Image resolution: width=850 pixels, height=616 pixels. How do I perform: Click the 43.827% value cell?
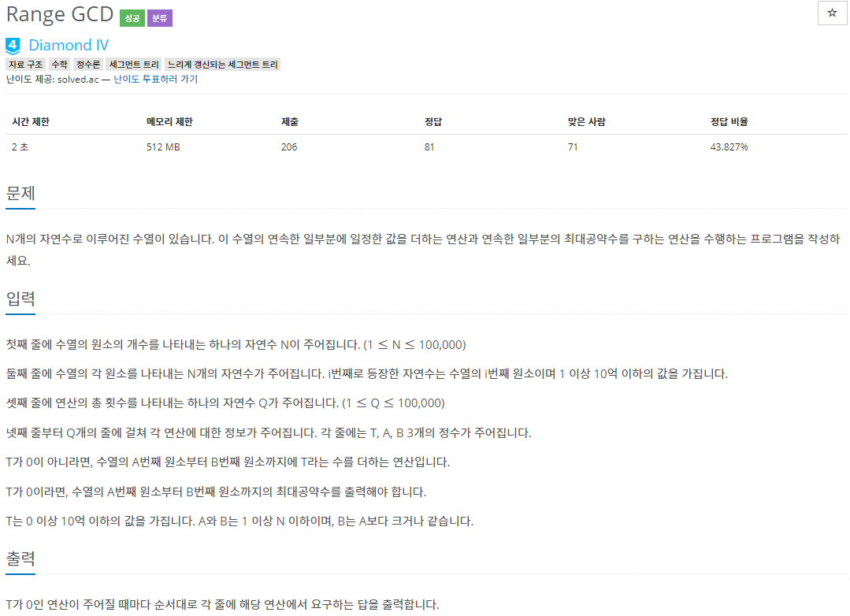[x=729, y=147]
